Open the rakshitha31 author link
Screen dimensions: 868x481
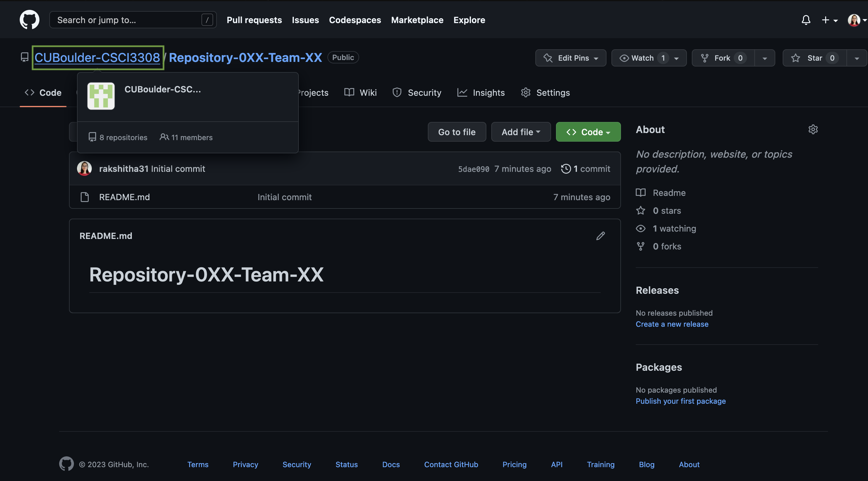(x=124, y=169)
